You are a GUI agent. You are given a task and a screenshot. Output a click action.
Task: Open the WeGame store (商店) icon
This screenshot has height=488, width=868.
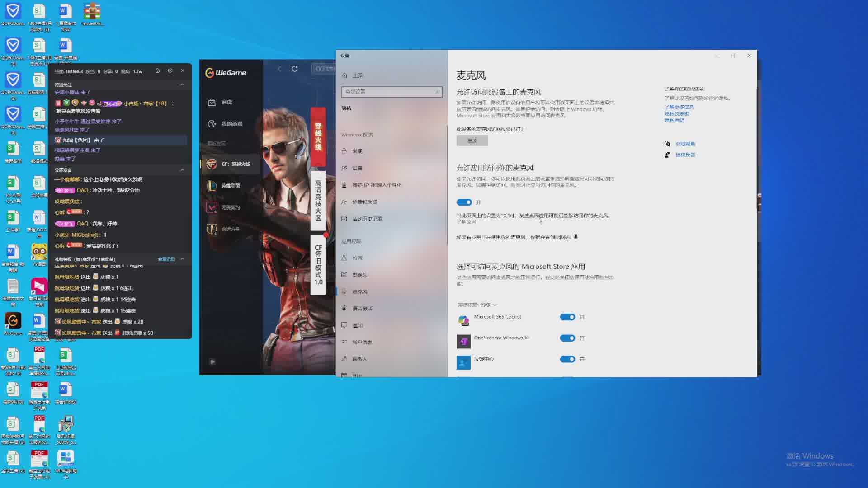click(x=212, y=102)
